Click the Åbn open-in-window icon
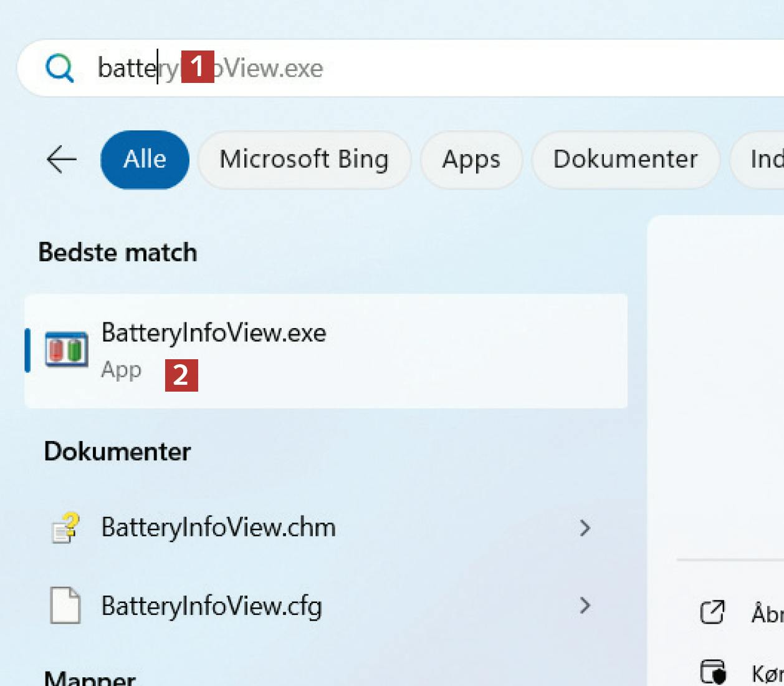The image size is (784, 686). point(712,612)
